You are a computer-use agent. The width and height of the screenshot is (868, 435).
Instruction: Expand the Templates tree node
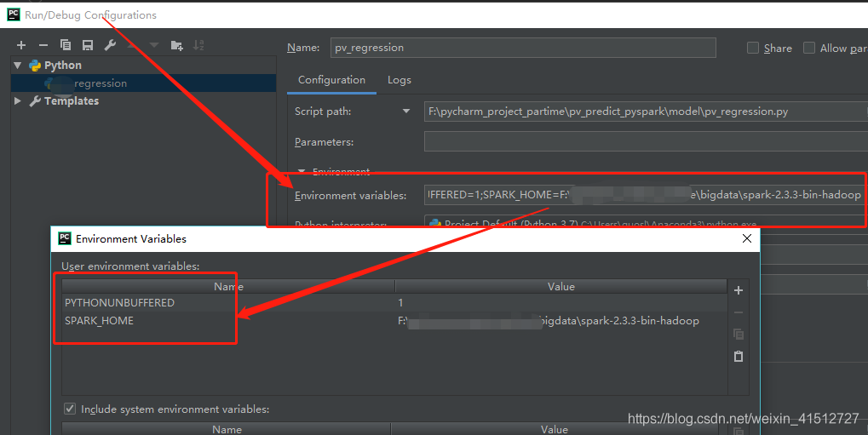(x=18, y=101)
